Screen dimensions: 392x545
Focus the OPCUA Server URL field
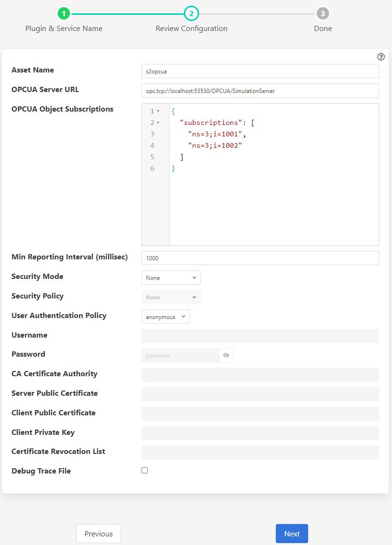(260, 91)
